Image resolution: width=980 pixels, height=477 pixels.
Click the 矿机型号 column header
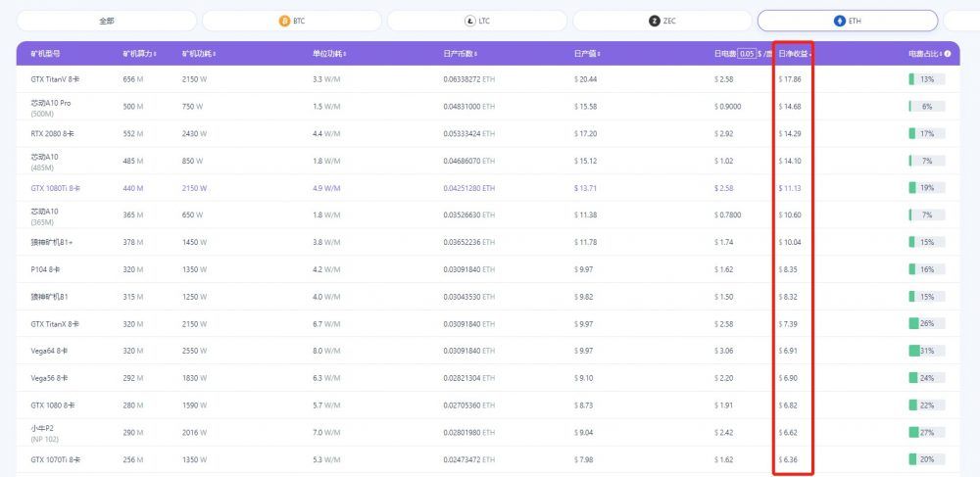pos(46,54)
